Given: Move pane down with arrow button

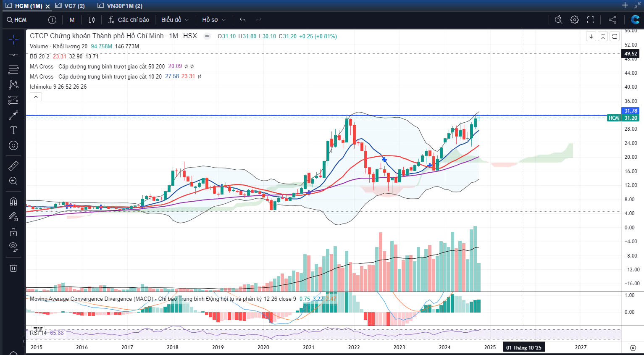Looking at the screenshot, I should click(591, 36).
